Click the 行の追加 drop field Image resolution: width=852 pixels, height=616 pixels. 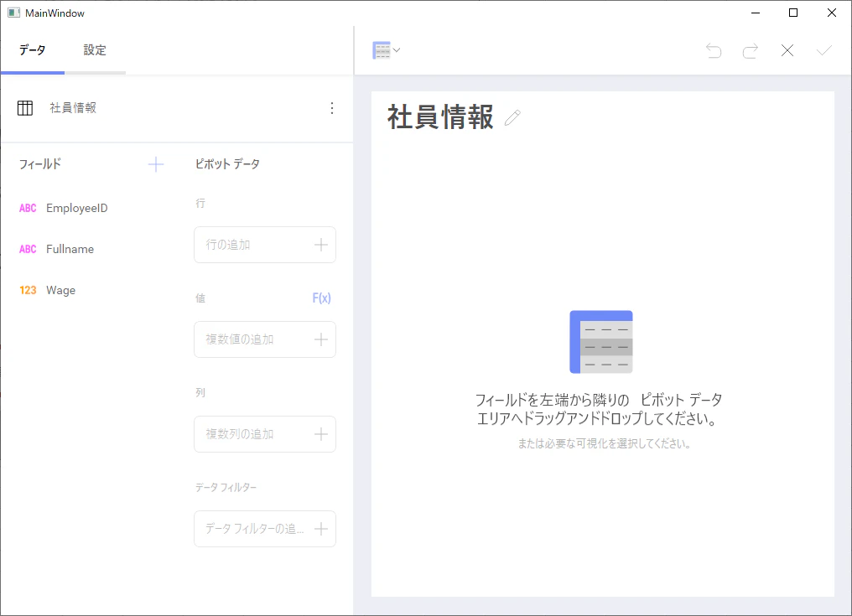pos(265,245)
